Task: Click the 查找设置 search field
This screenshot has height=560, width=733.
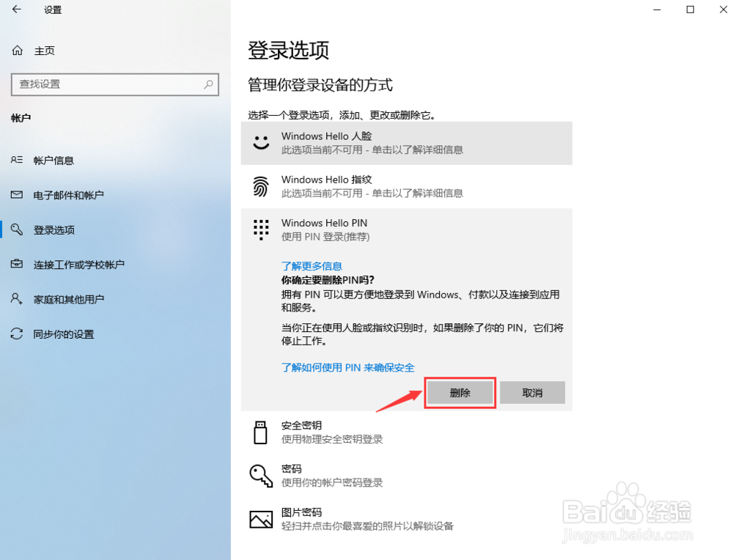Action: point(115,84)
